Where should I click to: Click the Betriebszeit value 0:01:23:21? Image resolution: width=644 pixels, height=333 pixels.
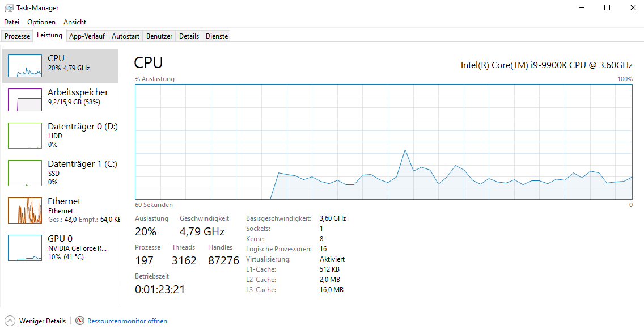(160, 289)
